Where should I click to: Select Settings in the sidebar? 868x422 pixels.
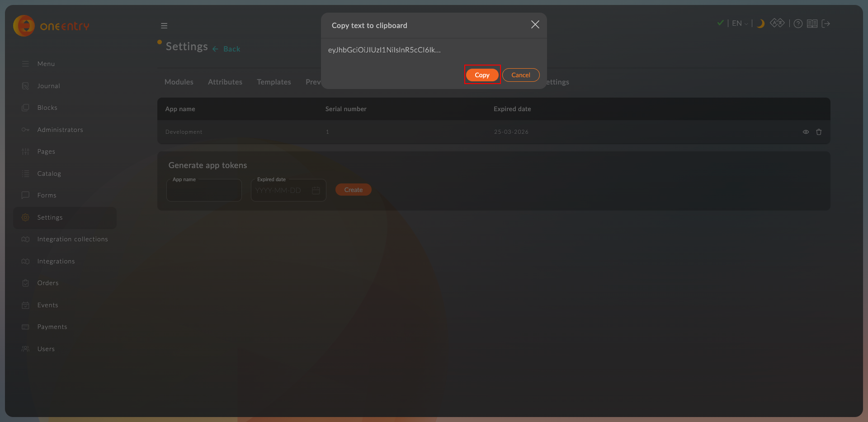(65, 217)
